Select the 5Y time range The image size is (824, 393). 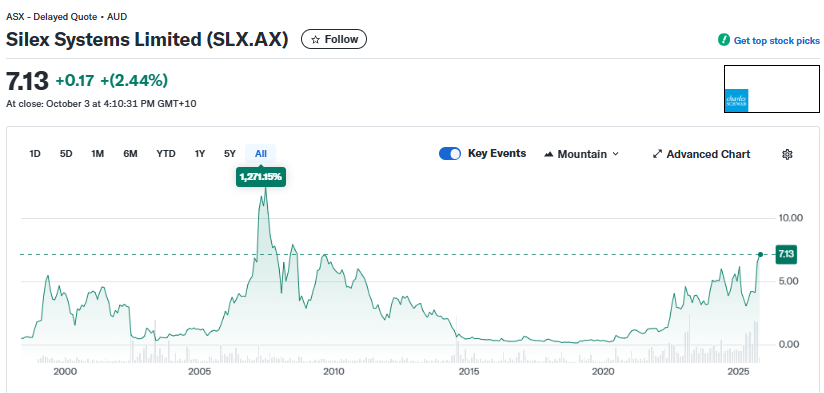pos(230,154)
